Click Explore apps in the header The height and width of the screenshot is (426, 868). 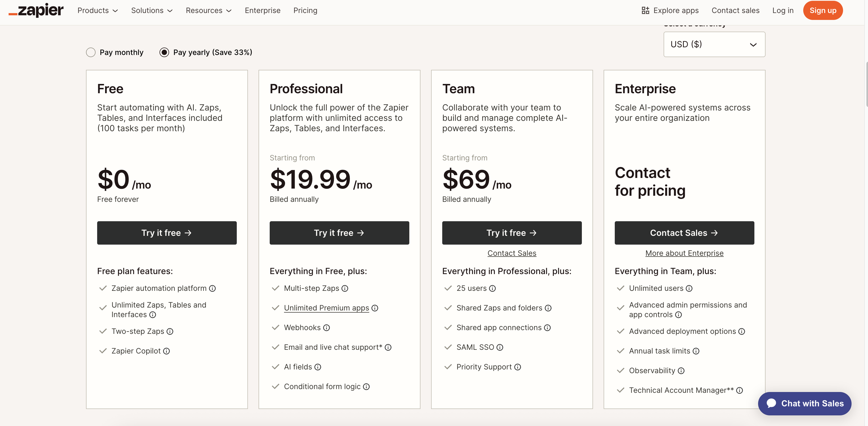(x=670, y=10)
